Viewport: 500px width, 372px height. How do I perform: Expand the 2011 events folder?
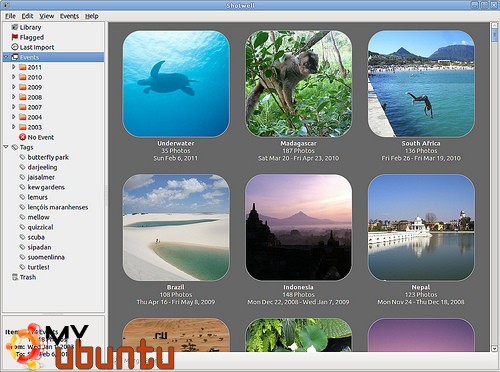click(14, 67)
